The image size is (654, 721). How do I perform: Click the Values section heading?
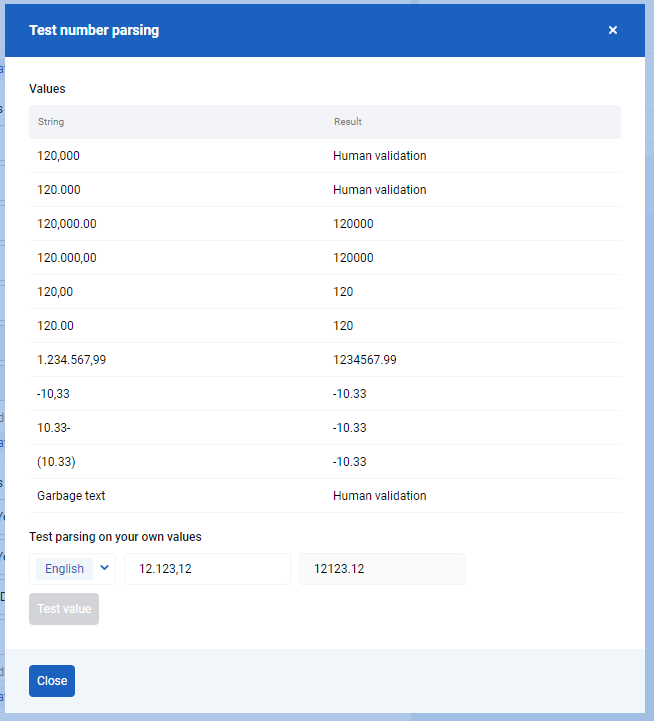(x=47, y=89)
